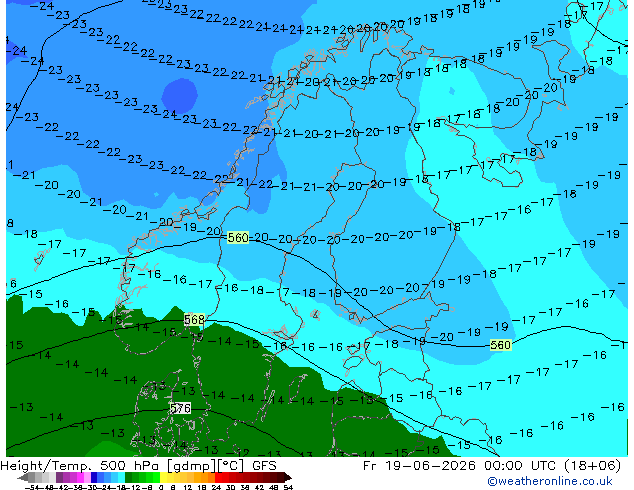The image size is (634, 490).
Task: Click the right arrow end of color scale
Action: [x=288, y=478]
